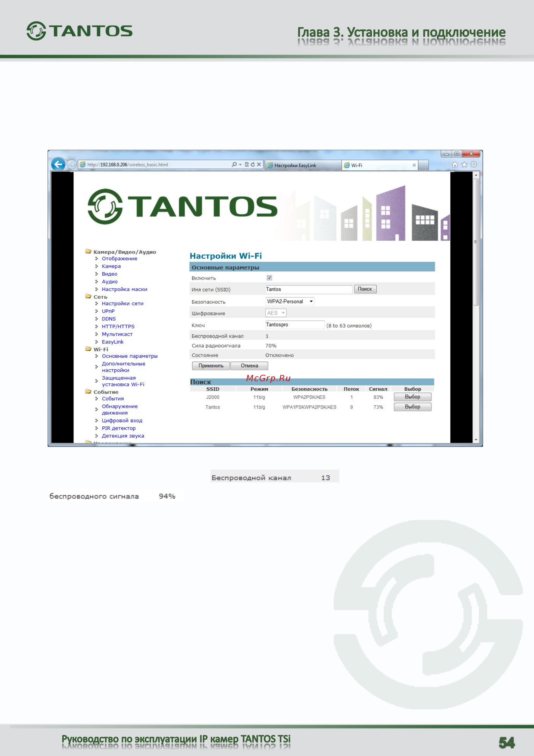Screen dimensions: 534x756
Task: Click the browser back arrow button
Action: [x=58, y=164]
